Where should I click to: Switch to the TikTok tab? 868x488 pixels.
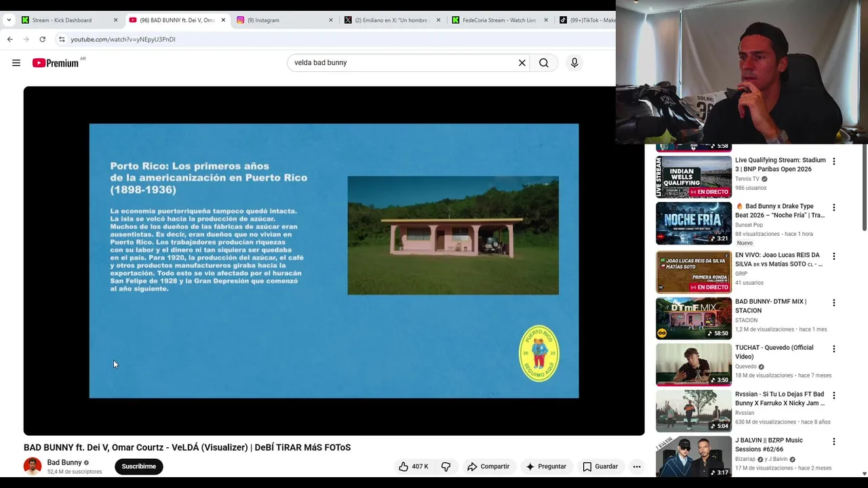click(x=586, y=20)
